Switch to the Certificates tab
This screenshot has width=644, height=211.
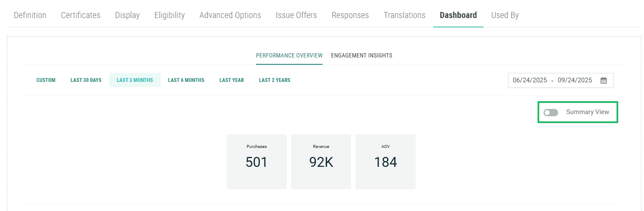[81, 15]
